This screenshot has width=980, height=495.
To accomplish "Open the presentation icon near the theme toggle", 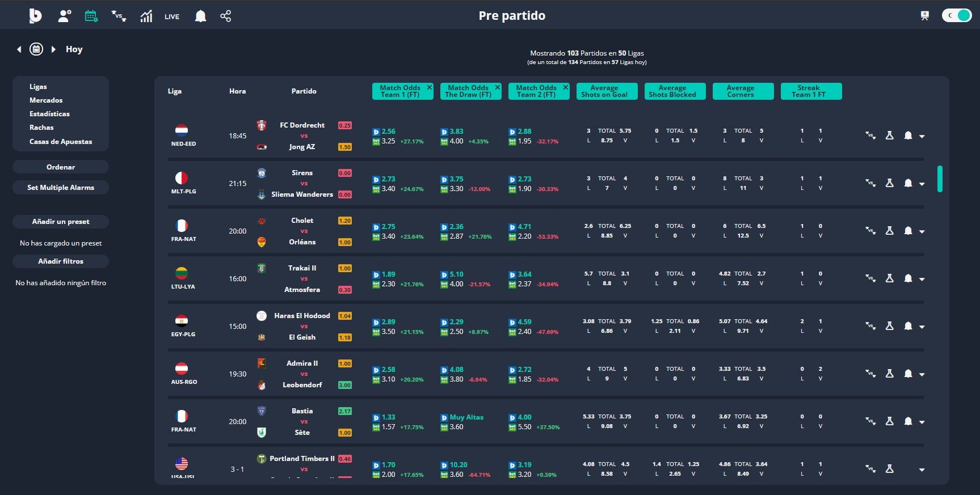I will click(925, 16).
